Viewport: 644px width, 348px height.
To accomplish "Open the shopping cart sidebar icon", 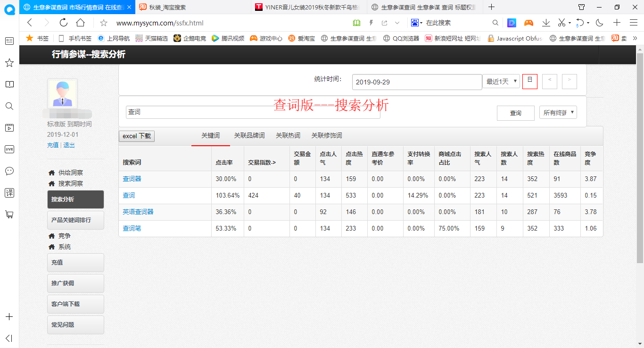I will click(9, 214).
